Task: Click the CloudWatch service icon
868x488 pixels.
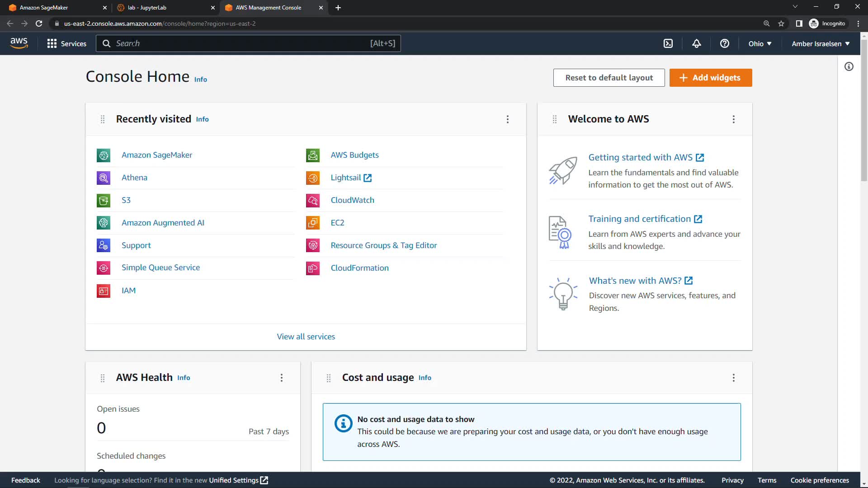Action: [313, 201]
